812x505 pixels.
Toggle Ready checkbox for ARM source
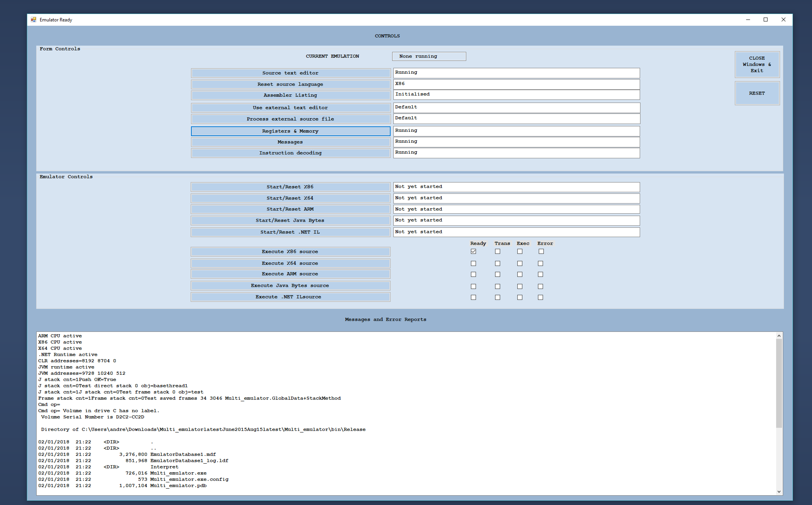pos(473,274)
